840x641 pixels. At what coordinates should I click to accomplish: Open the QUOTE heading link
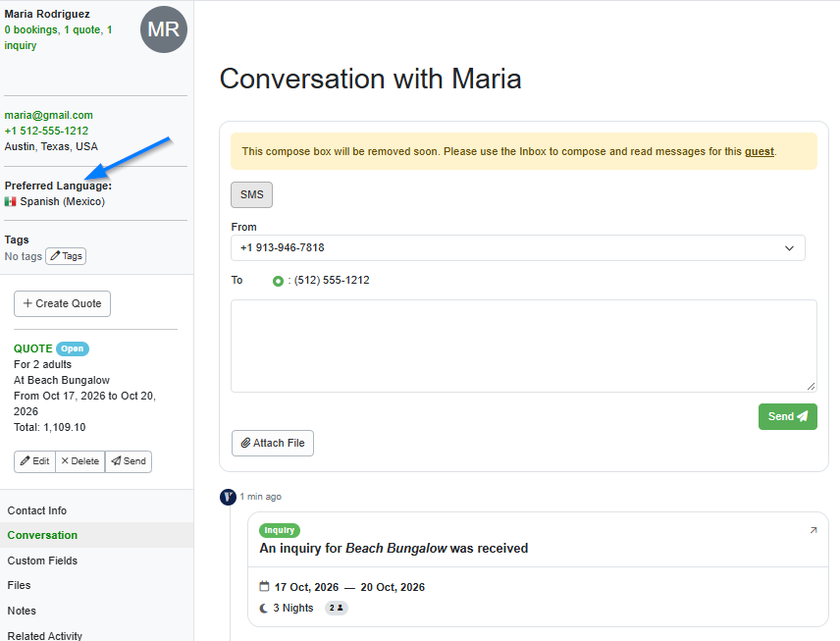[x=33, y=348]
